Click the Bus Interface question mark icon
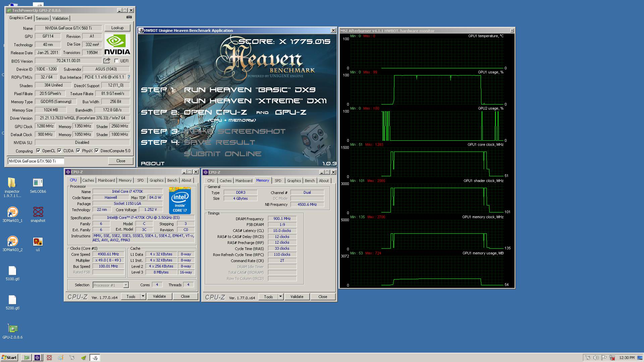The image size is (644, 362). (129, 77)
